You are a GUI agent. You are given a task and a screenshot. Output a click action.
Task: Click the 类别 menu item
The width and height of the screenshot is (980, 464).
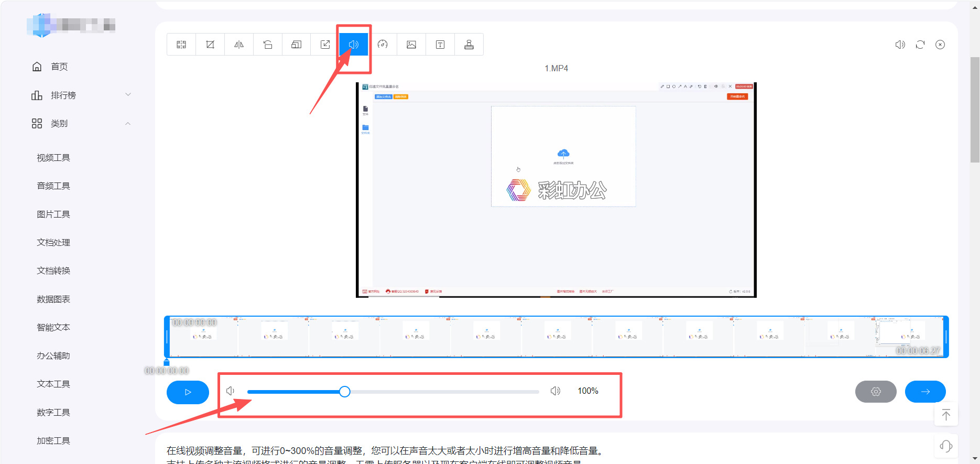point(59,124)
